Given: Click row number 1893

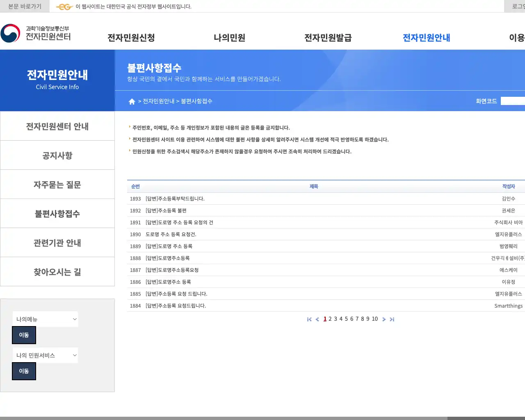Looking at the screenshot, I should coord(135,199).
